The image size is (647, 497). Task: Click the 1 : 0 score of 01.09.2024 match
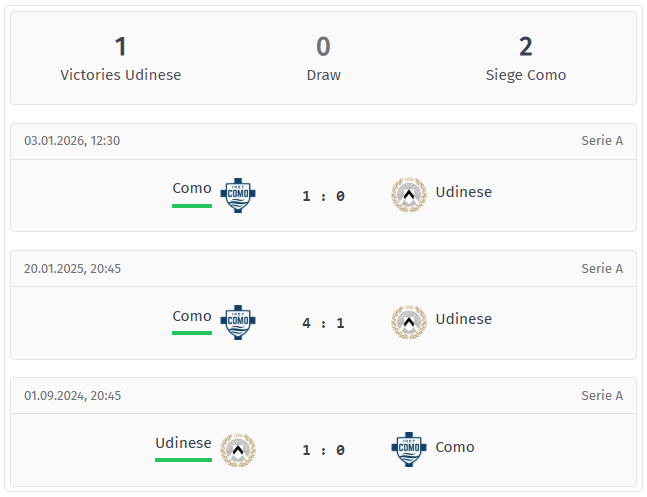point(323,450)
